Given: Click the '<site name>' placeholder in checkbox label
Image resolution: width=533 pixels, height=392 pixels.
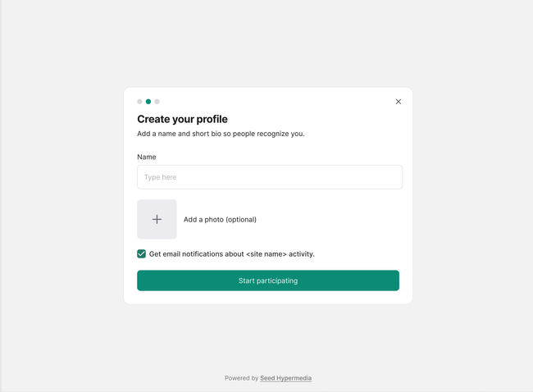Looking at the screenshot, I should tap(266, 254).
